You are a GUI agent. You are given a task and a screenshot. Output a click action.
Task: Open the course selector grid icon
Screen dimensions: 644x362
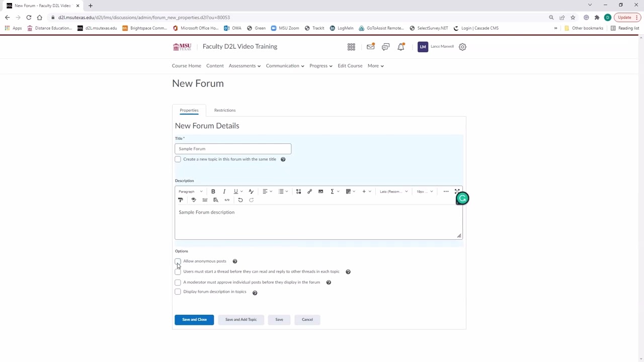(351, 47)
